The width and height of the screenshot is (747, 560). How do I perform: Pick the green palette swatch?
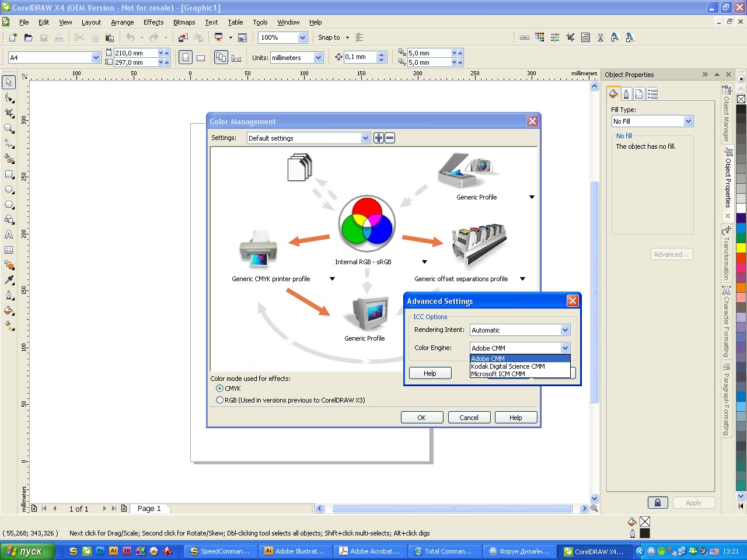coord(741,238)
